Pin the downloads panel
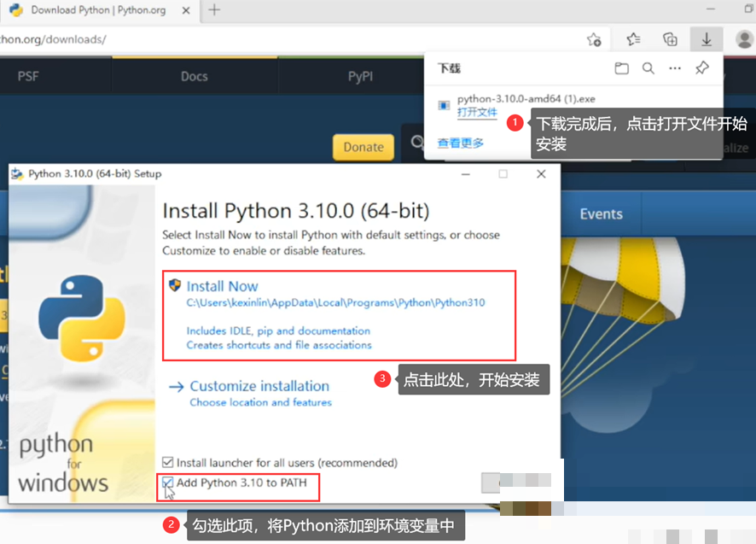 click(x=702, y=68)
